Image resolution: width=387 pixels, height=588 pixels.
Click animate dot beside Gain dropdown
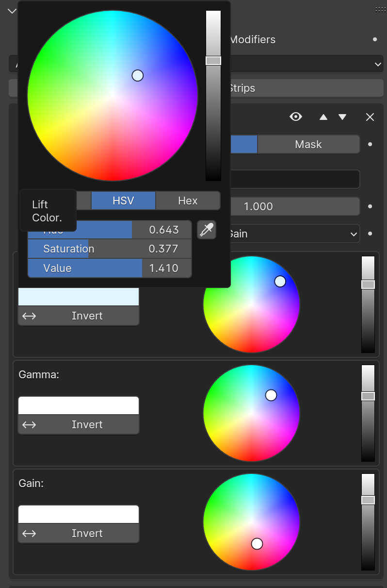point(370,234)
